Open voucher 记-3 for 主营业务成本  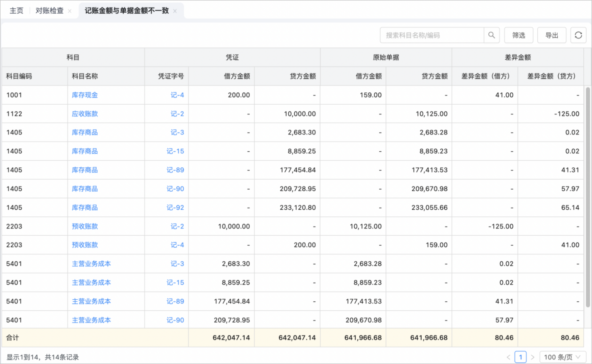pos(177,264)
